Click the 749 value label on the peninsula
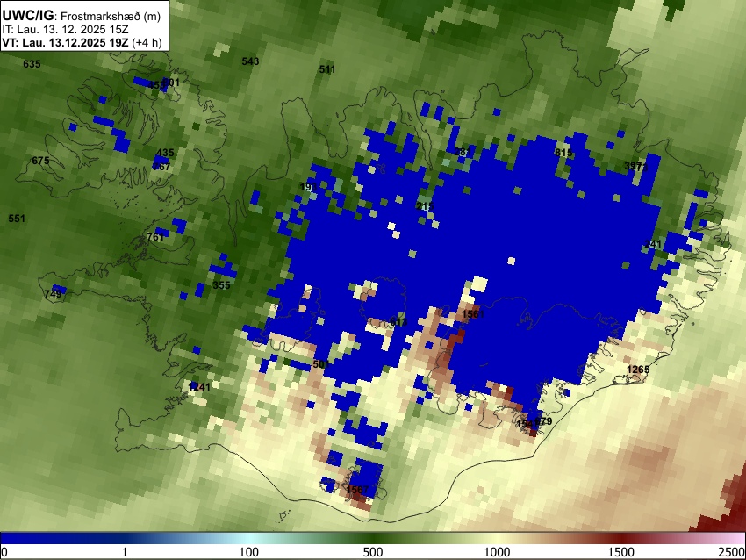 53,293
